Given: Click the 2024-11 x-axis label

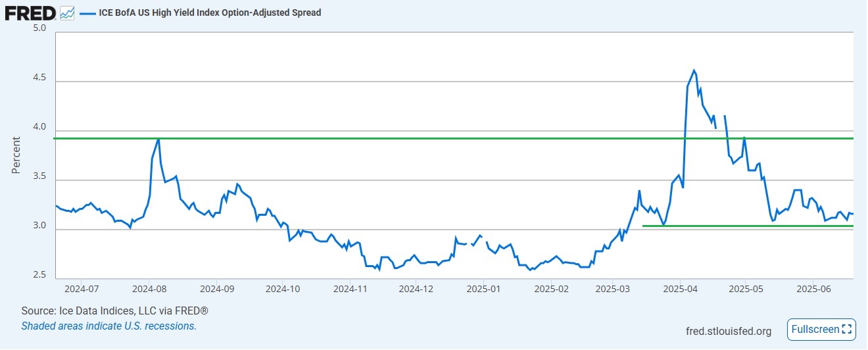Looking at the screenshot, I should click(x=350, y=288).
